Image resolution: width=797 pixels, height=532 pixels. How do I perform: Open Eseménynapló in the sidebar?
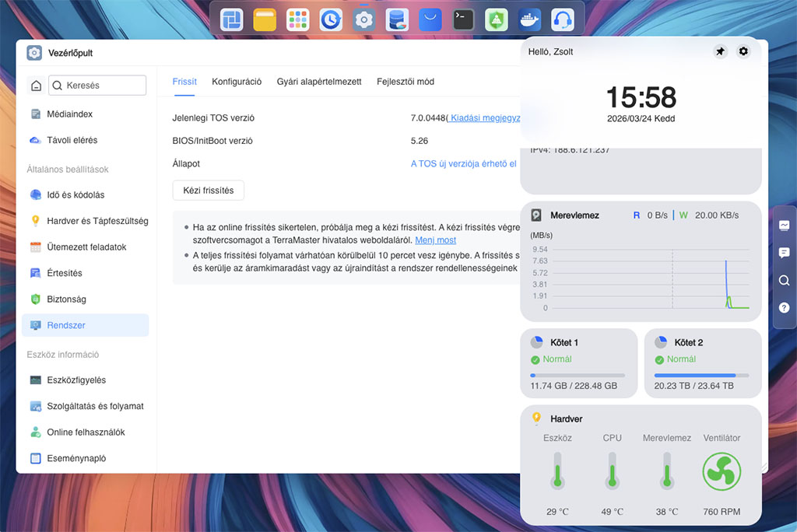click(x=86, y=458)
